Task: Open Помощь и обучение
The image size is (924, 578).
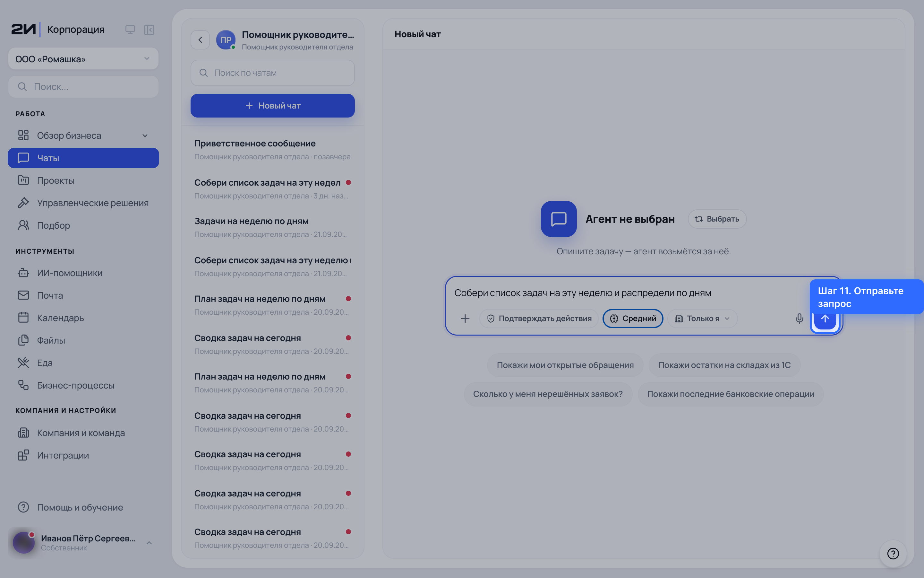Action: coord(83,507)
